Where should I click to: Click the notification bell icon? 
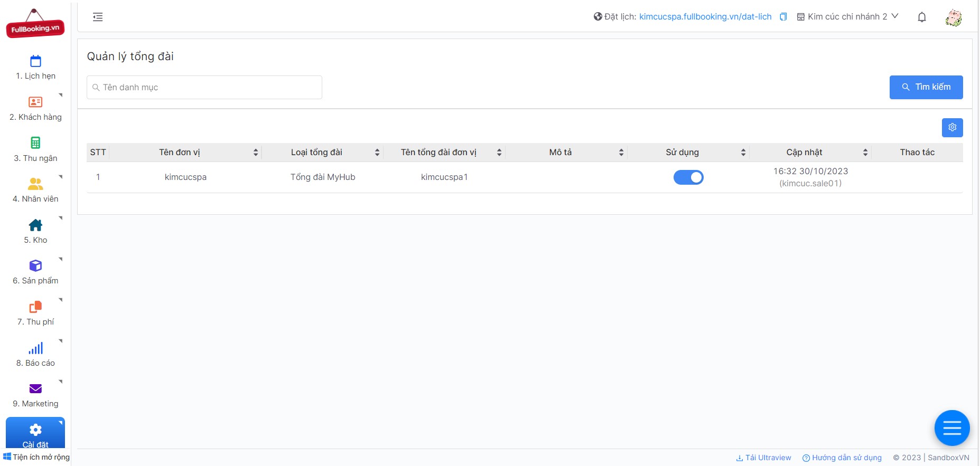click(x=922, y=17)
